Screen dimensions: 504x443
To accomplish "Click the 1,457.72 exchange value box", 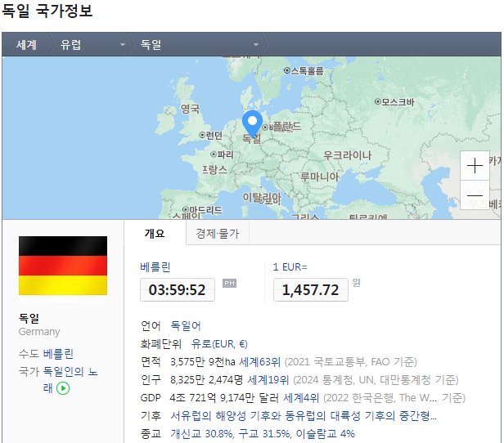I will pyautogui.click(x=311, y=289).
